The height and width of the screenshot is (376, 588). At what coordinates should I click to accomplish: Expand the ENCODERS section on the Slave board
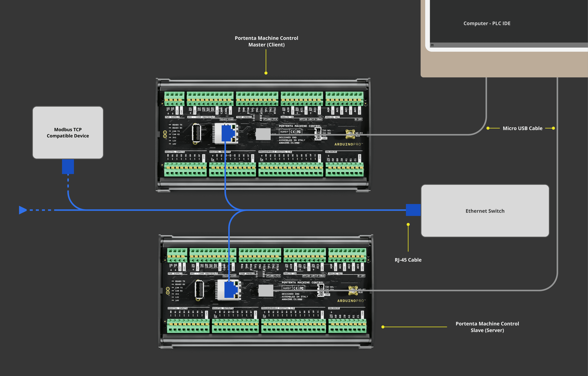(x=334, y=308)
